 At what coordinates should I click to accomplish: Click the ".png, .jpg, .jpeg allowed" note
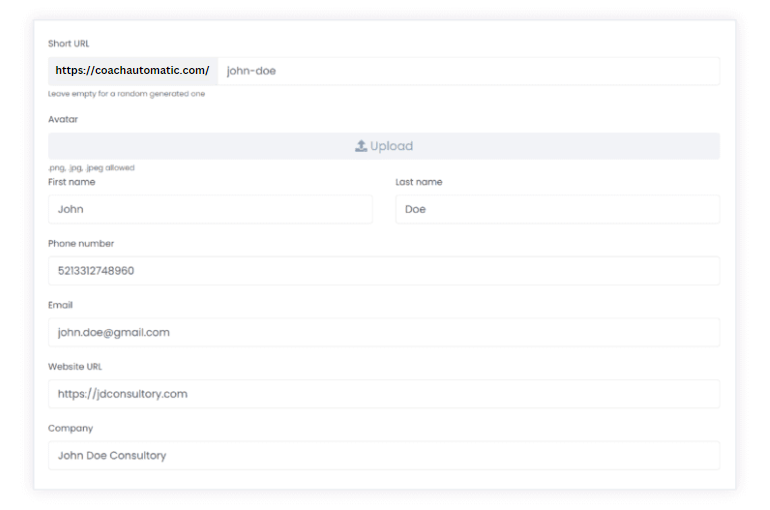point(91,168)
